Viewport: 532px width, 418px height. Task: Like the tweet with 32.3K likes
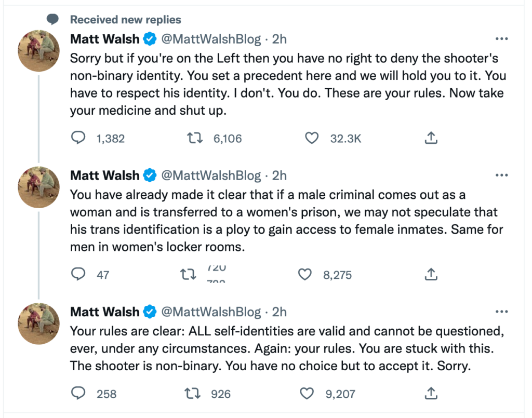click(x=312, y=138)
